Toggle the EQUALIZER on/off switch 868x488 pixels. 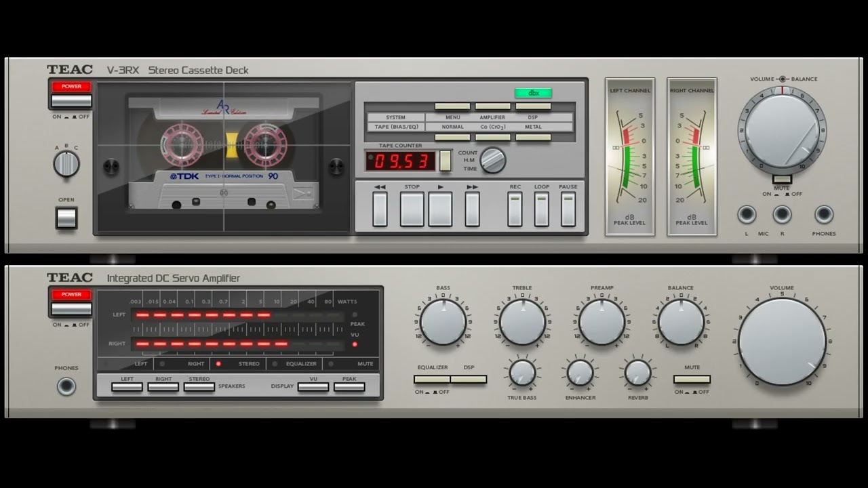click(432, 380)
